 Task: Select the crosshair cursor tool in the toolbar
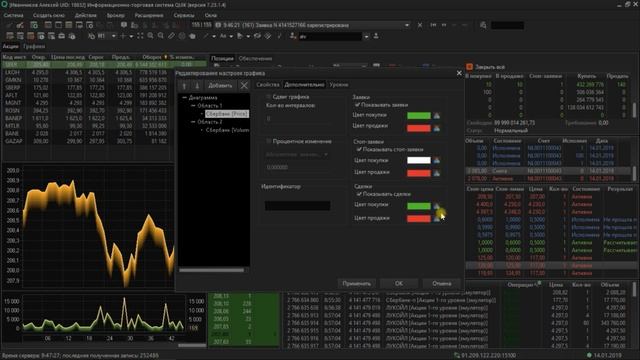point(123,36)
